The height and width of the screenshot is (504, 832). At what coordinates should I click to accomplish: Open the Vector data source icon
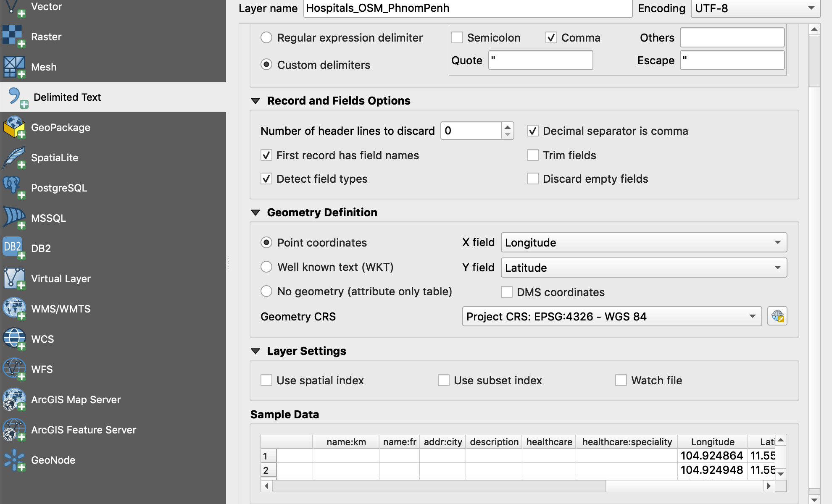pyautogui.click(x=14, y=8)
